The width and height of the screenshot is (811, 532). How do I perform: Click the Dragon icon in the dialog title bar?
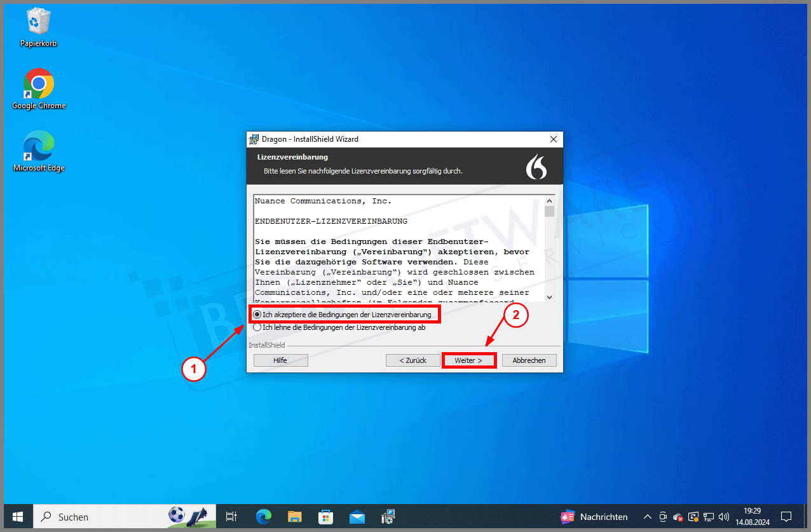tap(254, 139)
